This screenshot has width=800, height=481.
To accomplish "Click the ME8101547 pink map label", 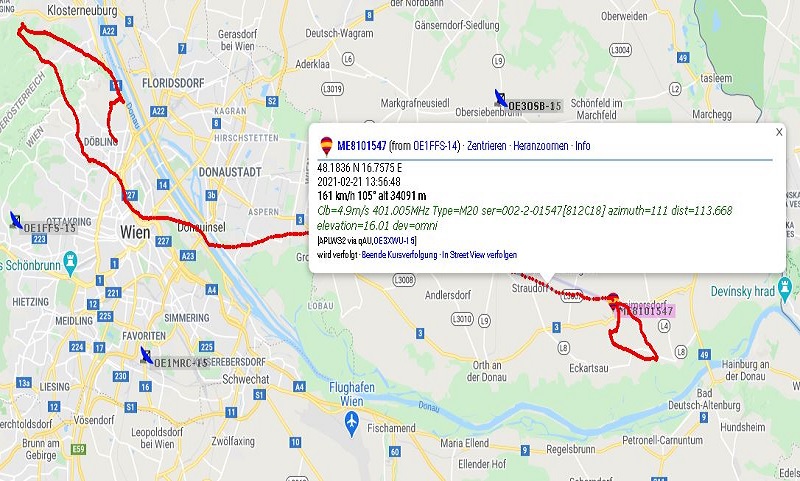I will 646,311.
